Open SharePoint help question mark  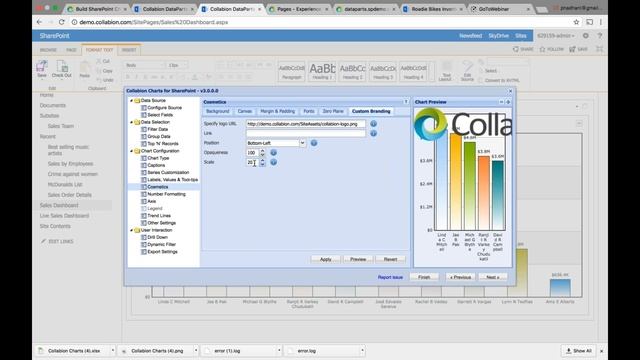600,36
